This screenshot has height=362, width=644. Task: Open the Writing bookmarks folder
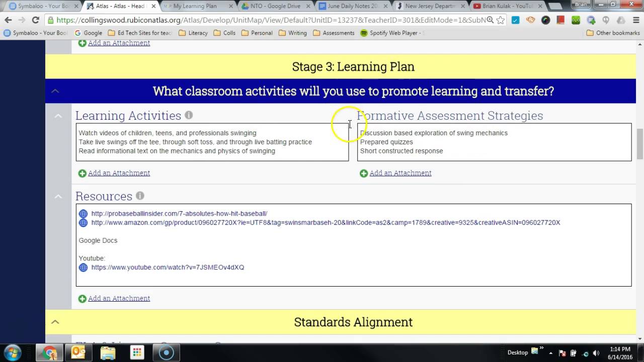[293, 33]
